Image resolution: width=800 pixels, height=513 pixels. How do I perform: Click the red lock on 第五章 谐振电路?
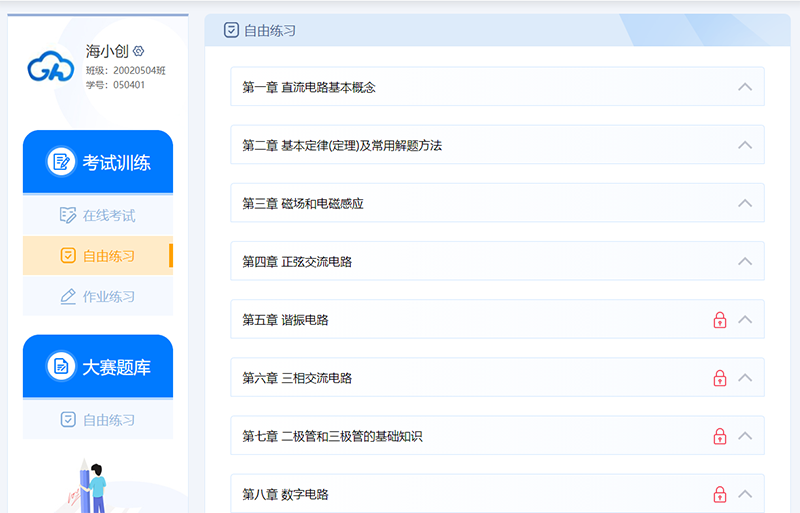(x=719, y=320)
